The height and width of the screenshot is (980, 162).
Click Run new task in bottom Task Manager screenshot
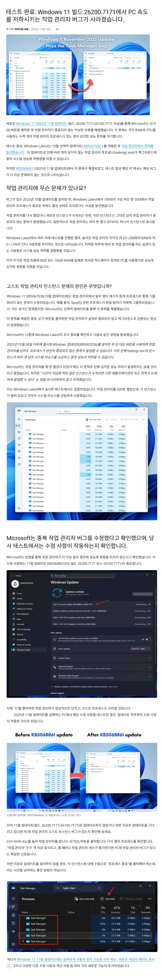tap(85, 899)
